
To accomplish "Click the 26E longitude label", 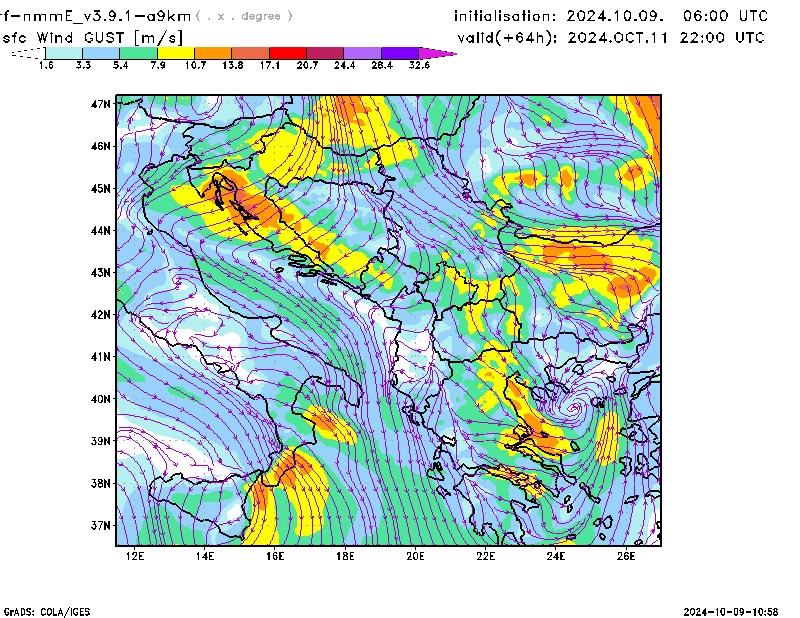I will click(x=626, y=556).
